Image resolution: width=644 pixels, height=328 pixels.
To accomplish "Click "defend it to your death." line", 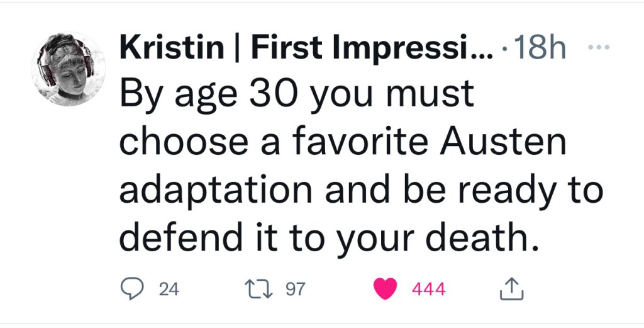I will [329, 236].
